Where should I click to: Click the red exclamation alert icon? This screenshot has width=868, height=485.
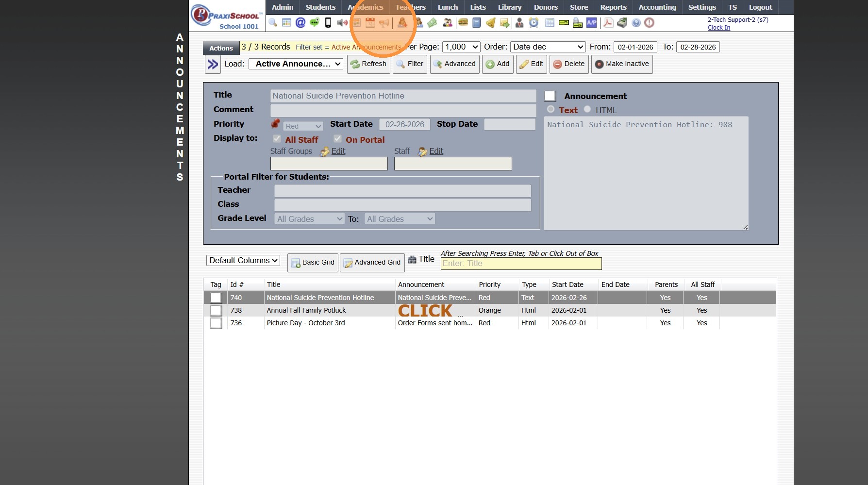[x=650, y=23]
